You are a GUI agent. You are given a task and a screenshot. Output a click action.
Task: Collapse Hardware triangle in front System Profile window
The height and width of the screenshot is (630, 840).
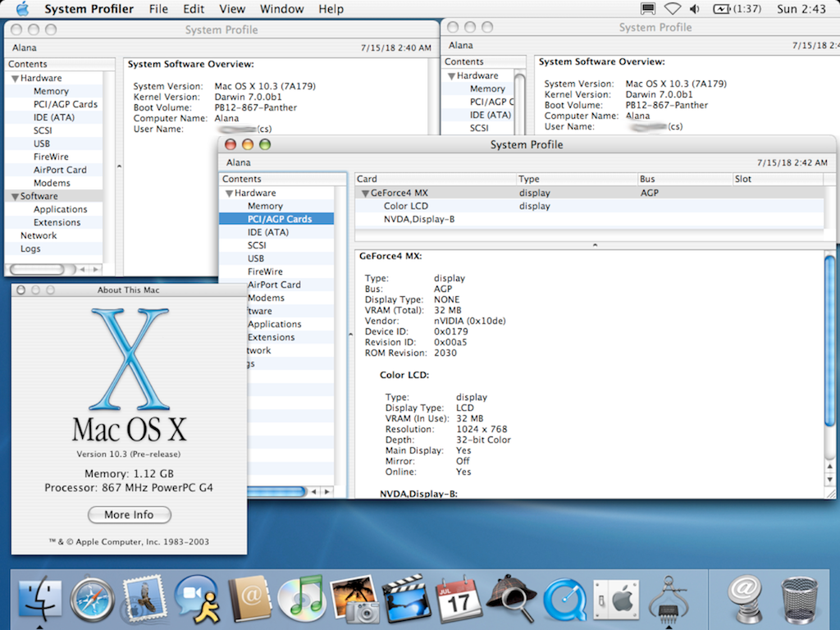229,194
